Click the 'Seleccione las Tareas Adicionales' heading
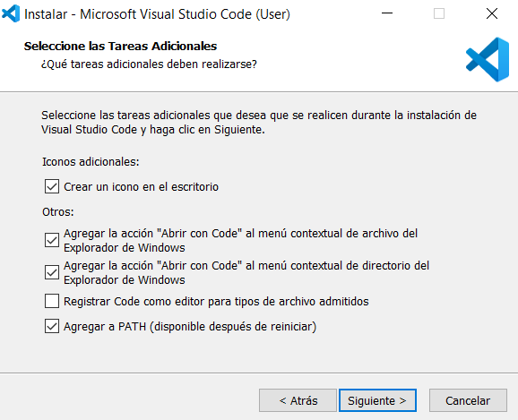518x420 pixels. click(120, 47)
